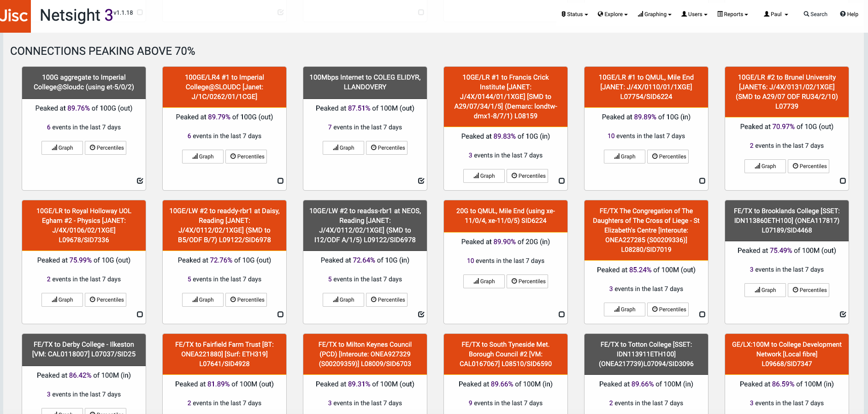Click the 81.89% peak for Fairfield Farm Trust
Screen dimensions: 868x414
pyautogui.click(x=218, y=384)
